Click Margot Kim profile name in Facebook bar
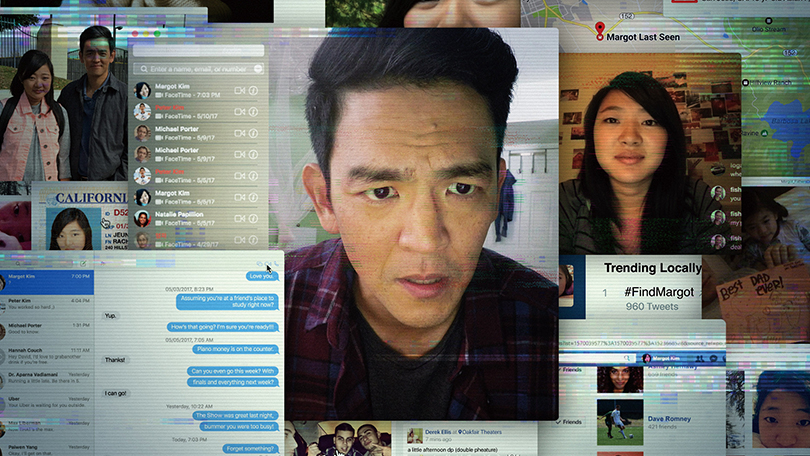Screen dimensions: 810x456 pyautogui.click(x=666, y=358)
